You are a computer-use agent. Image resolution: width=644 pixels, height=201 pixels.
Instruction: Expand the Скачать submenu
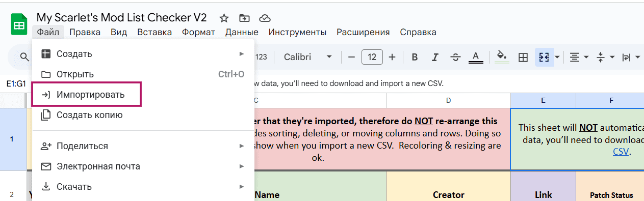tap(143, 187)
